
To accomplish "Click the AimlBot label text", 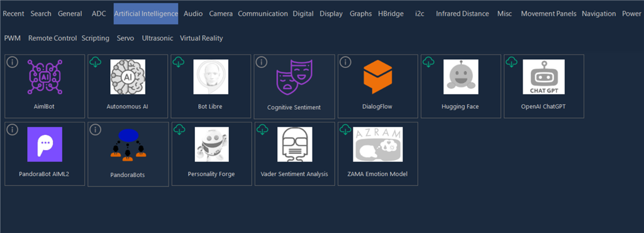I will 45,107.
